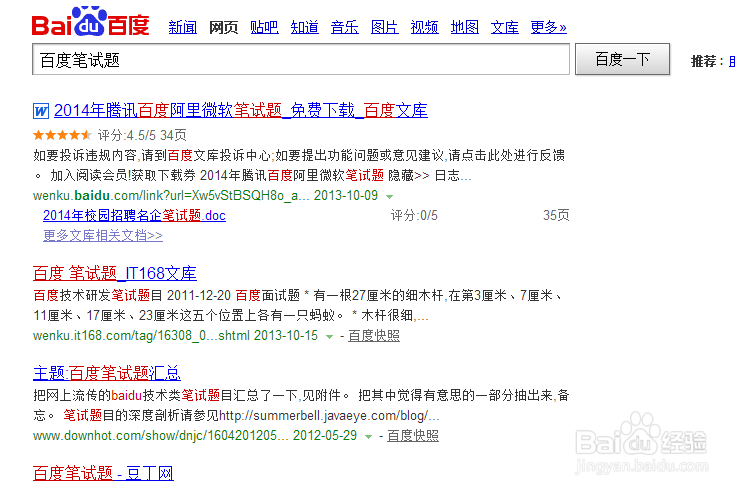Click the 更多» link

(548, 27)
